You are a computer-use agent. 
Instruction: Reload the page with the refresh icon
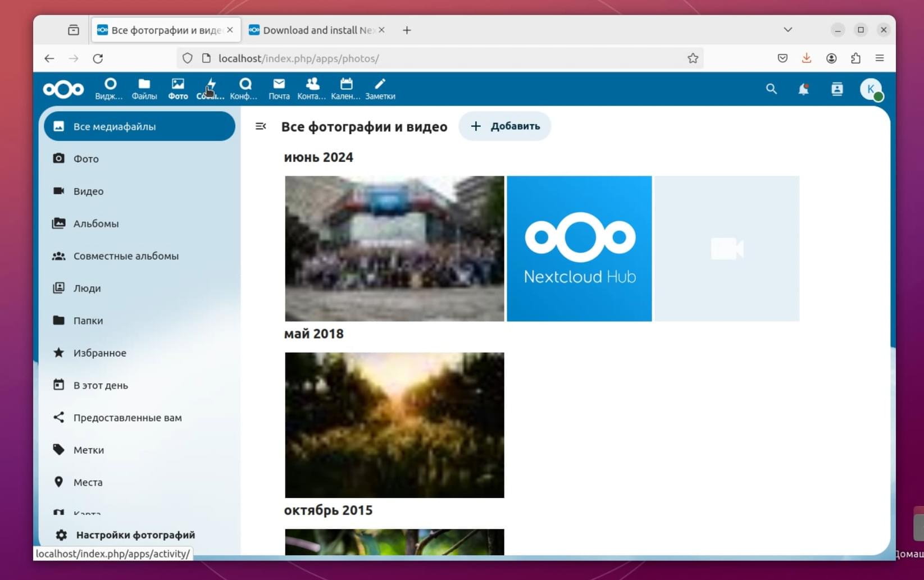pos(98,58)
